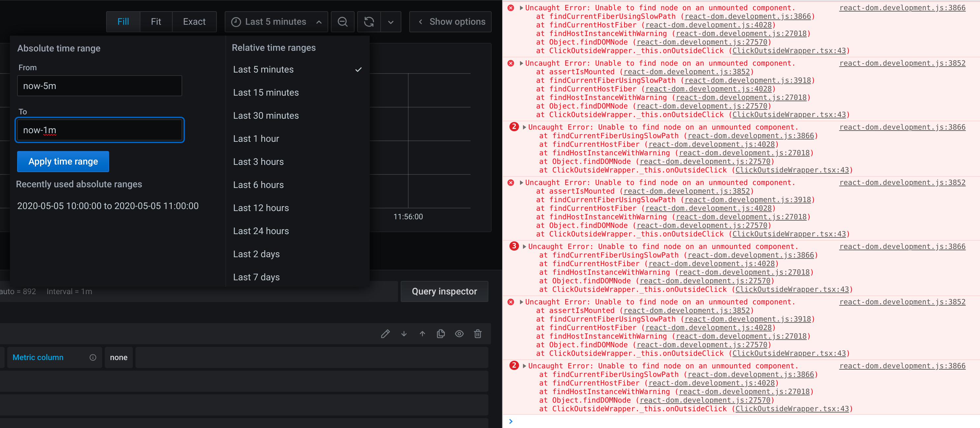Apply the time range
The height and width of the screenshot is (428, 980).
point(63,162)
